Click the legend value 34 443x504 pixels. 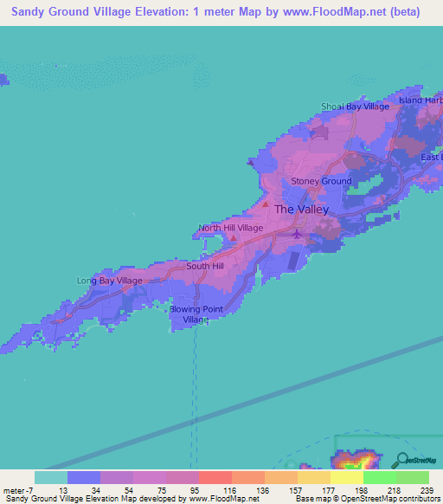click(x=96, y=491)
